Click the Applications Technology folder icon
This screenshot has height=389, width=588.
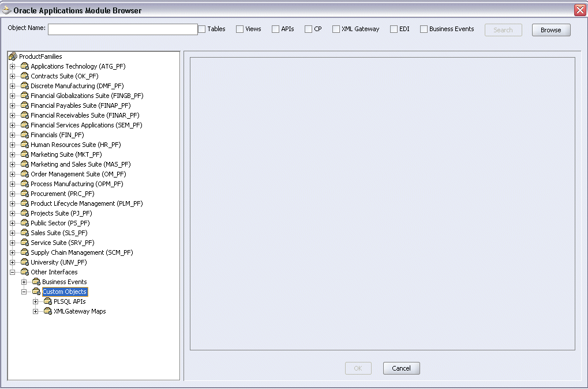point(25,66)
